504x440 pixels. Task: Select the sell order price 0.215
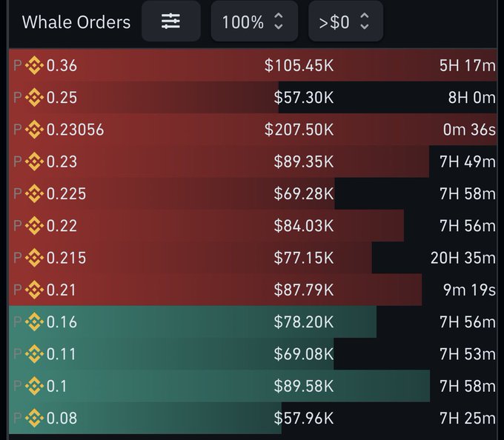[66, 258]
